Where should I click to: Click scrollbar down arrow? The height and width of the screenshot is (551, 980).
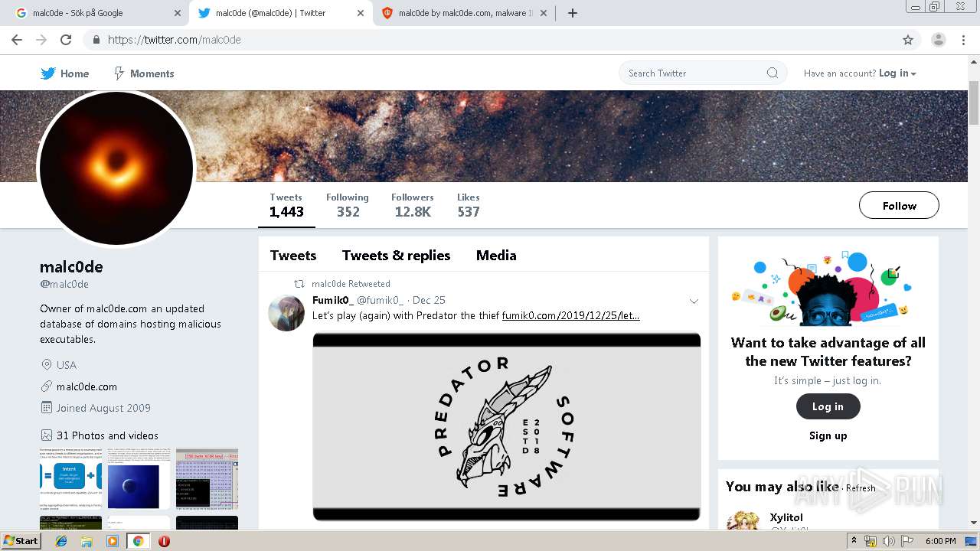pyautogui.click(x=974, y=523)
